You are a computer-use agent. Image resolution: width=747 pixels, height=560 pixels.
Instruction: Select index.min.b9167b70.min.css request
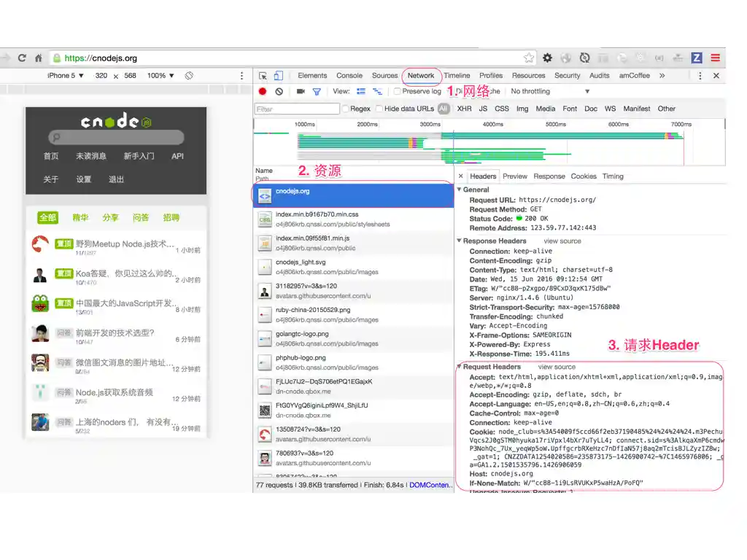point(354,219)
